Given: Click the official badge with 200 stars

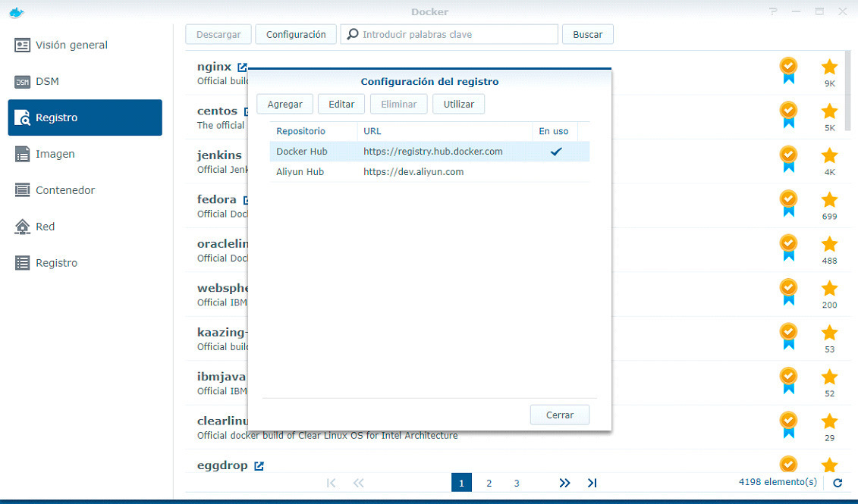Looking at the screenshot, I should pyautogui.click(x=788, y=292).
